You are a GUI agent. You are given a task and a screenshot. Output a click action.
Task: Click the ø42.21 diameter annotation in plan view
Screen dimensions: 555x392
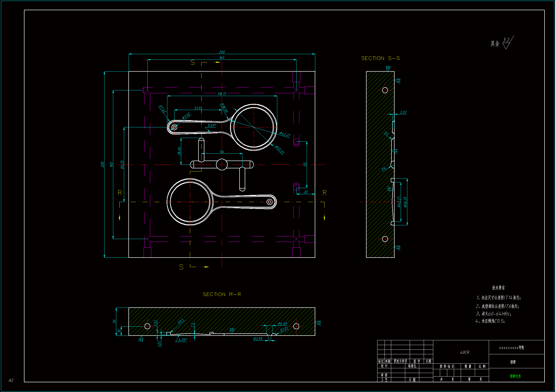click(285, 134)
